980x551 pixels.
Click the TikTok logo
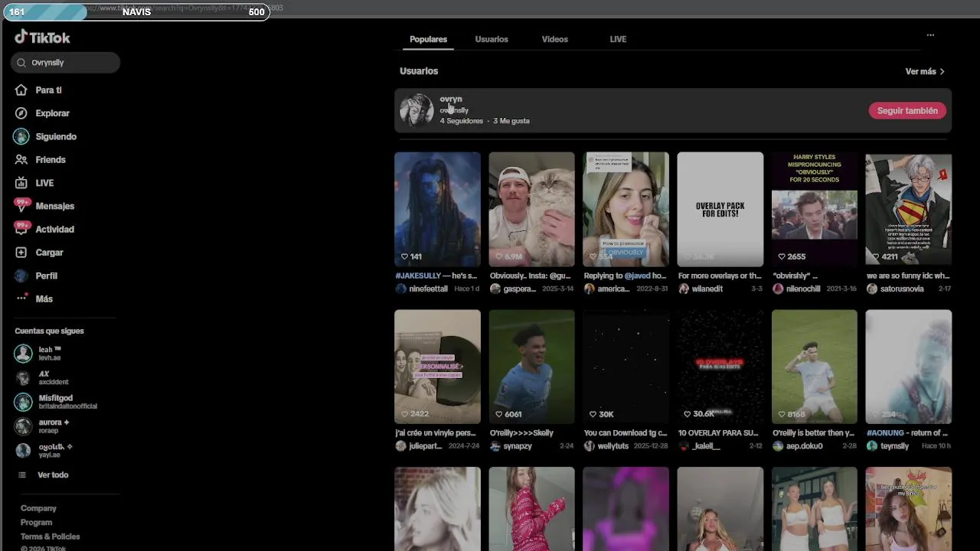[42, 37]
